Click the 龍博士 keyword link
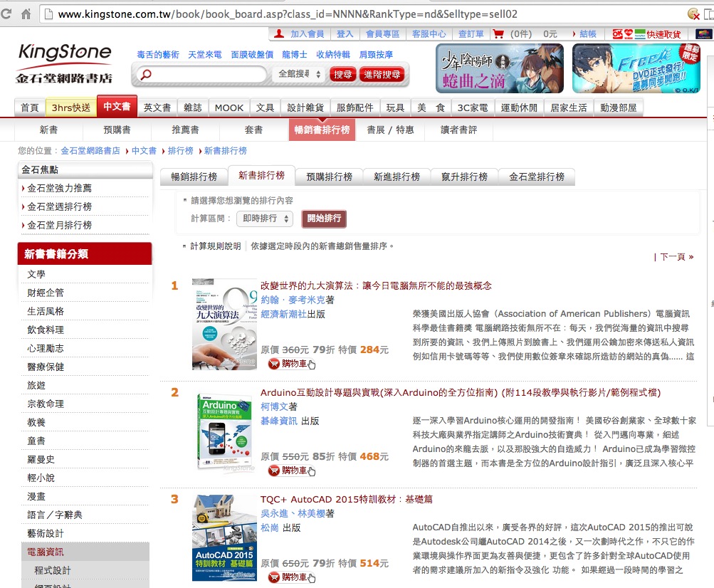714x588 pixels. [294, 55]
